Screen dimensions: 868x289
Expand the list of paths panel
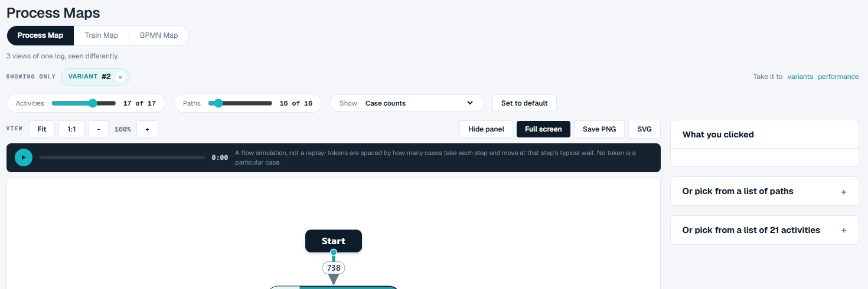pos(764,191)
